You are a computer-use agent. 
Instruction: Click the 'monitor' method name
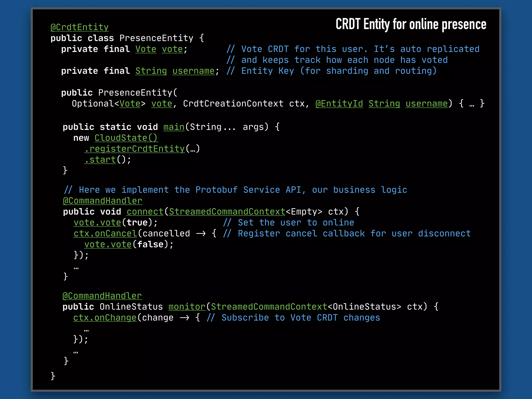tap(187, 307)
